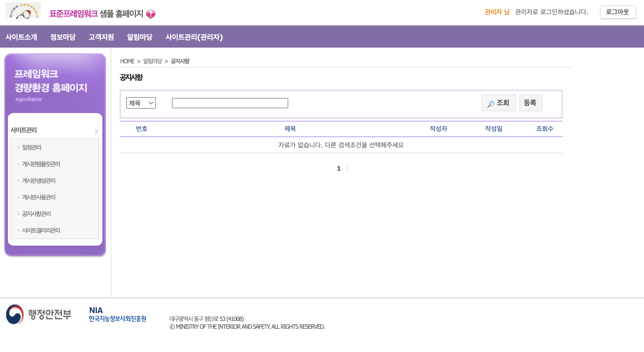Click the eGovFrame logo image
644x352 pixels.
(x=23, y=11)
